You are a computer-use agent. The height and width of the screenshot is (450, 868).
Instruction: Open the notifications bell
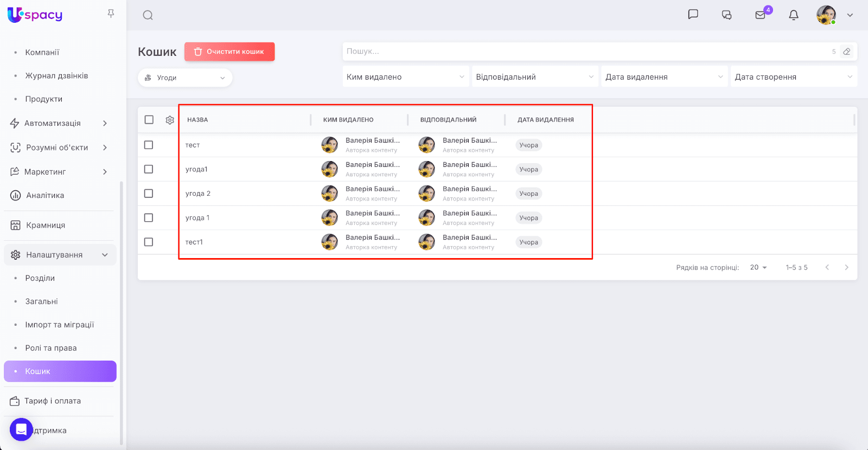793,15
